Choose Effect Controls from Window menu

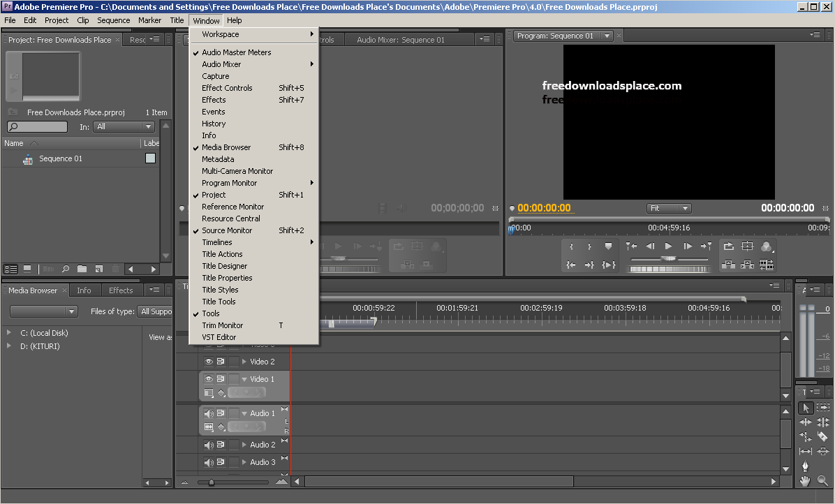pos(255,88)
